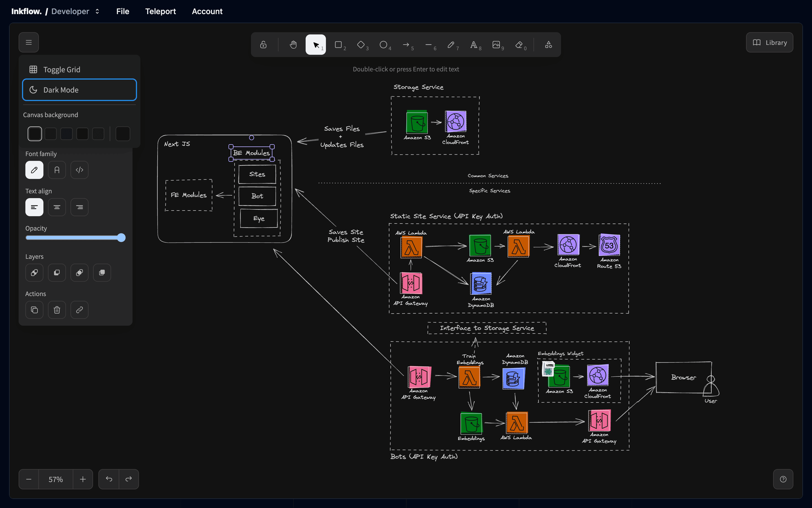Open the hamburger main menu
Screen dimensions: 812x508
[29, 42]
